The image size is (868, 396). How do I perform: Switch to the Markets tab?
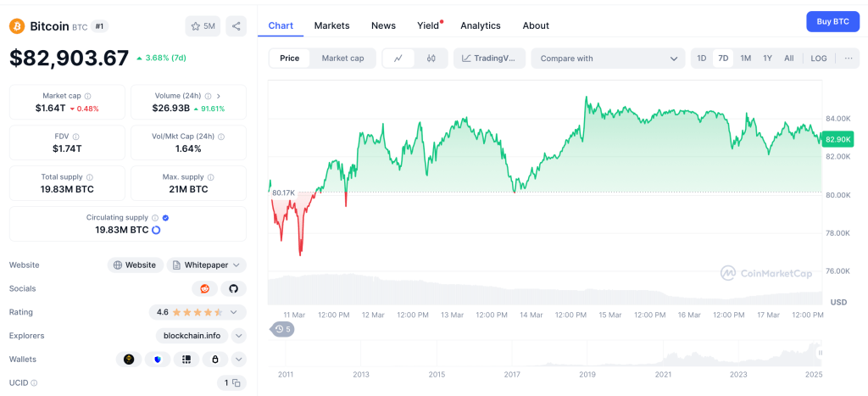(331, 25)
